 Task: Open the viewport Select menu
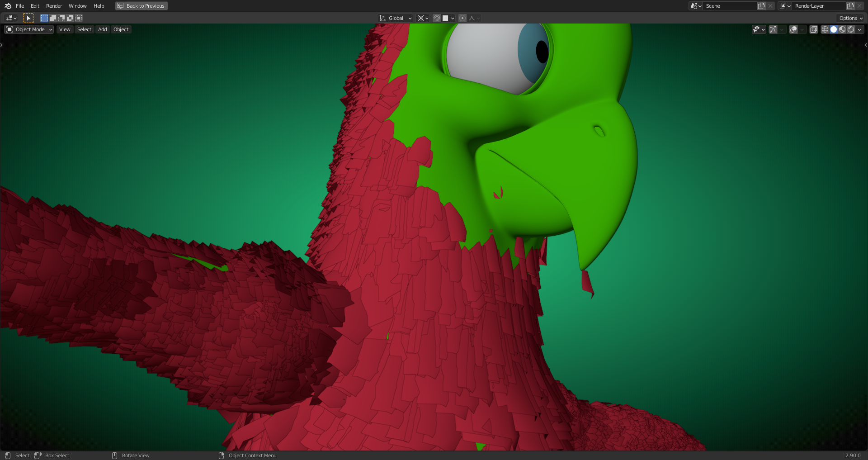click(85, 29)
